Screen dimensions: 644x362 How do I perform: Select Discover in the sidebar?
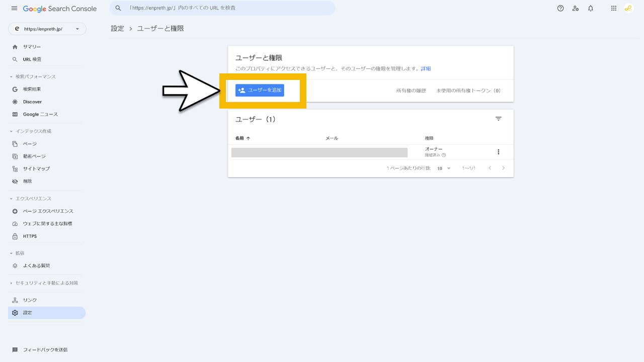click(x=32, y=102)
